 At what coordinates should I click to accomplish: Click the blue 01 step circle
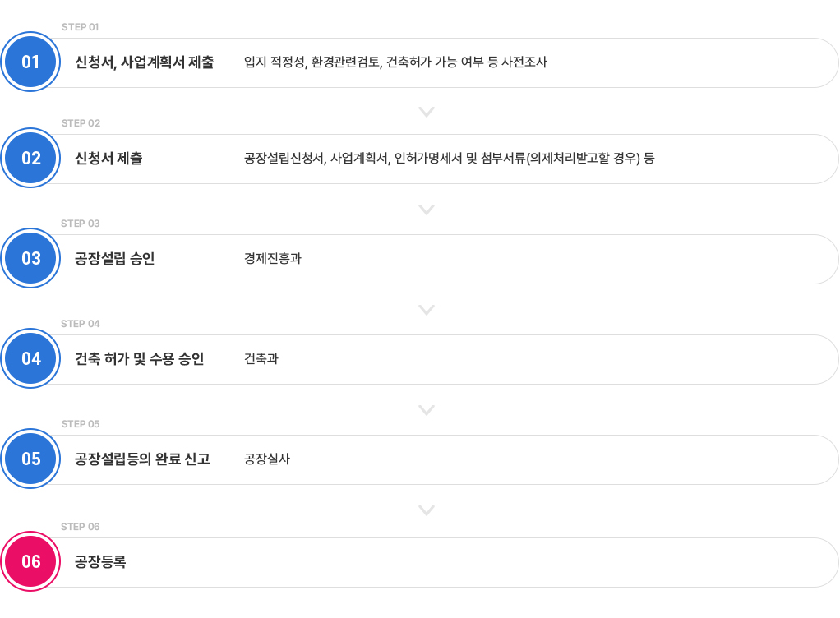[30, 62]
